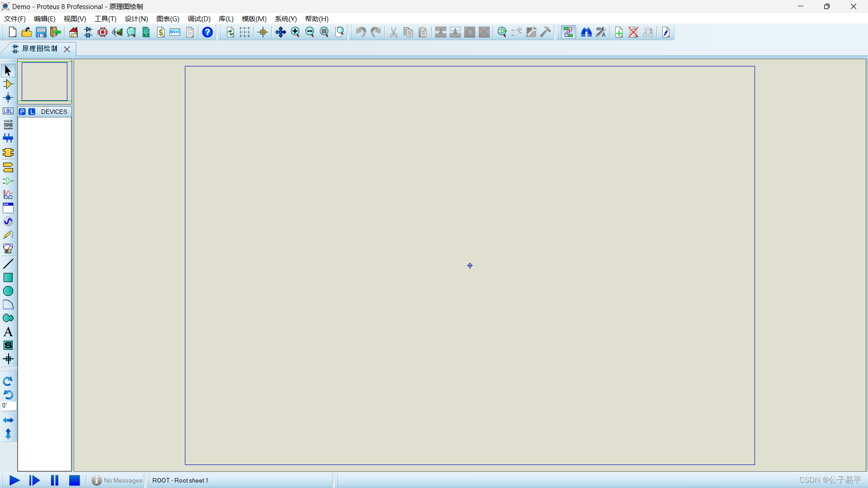Click the Zoom in toolbar icon
868x488 pixels.
click(x=295, y=32)
